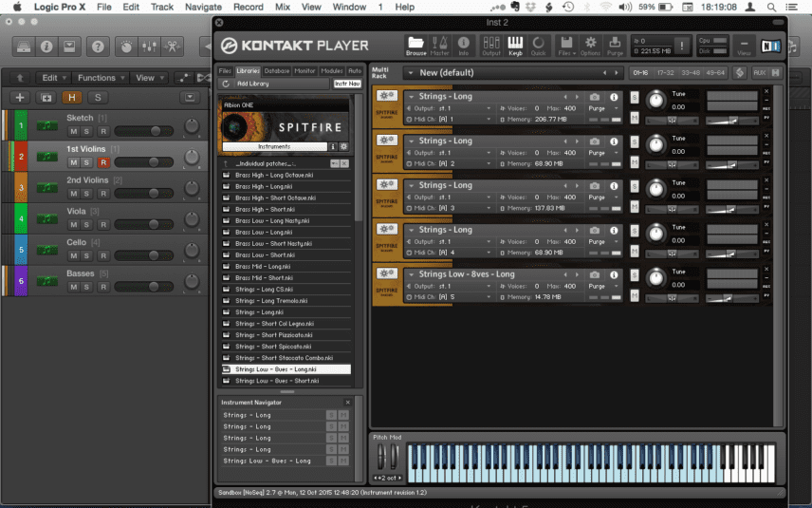
Task: Click the AUX button in multi rack
Action: pos(759,72)
